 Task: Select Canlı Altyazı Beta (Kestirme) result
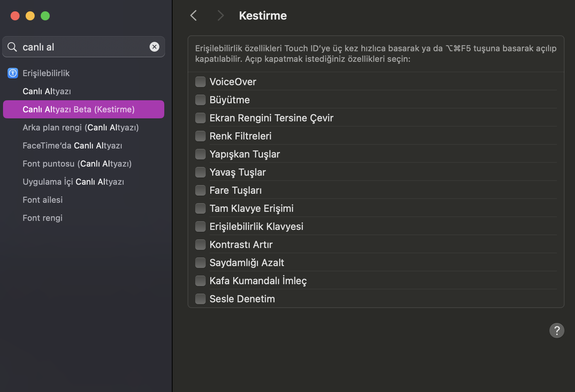84,109
